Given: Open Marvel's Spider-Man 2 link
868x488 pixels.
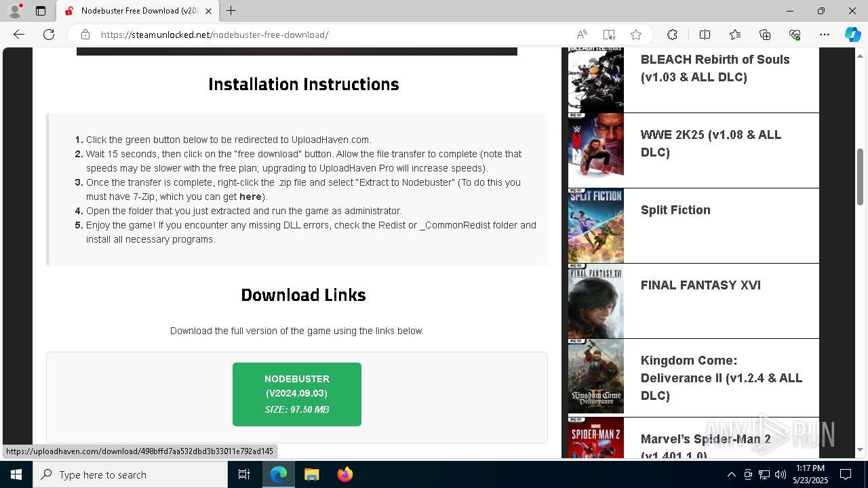Looking at the screenshot, I should tap(706, 447).
